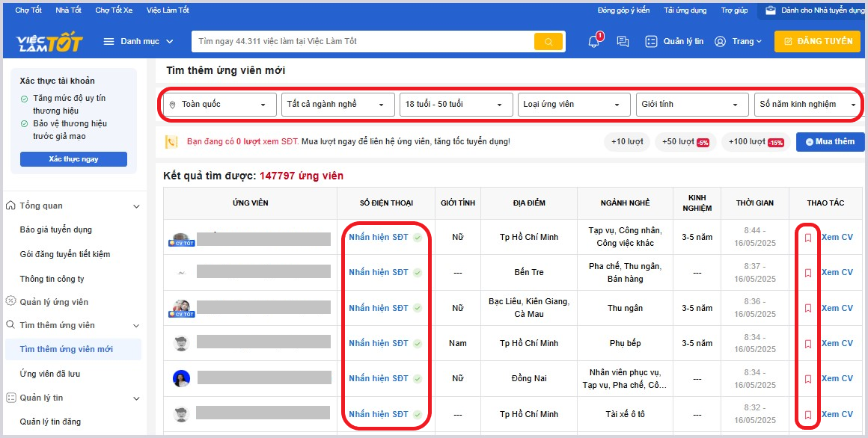Click Tải ứng dụng link
868x438 pixels.
click(x=685, y=10)
